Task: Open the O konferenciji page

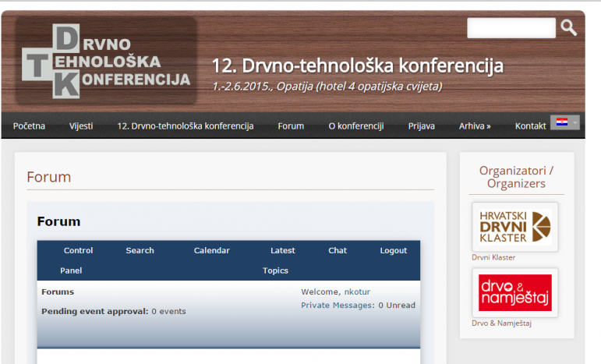Action: pos(355,126)
